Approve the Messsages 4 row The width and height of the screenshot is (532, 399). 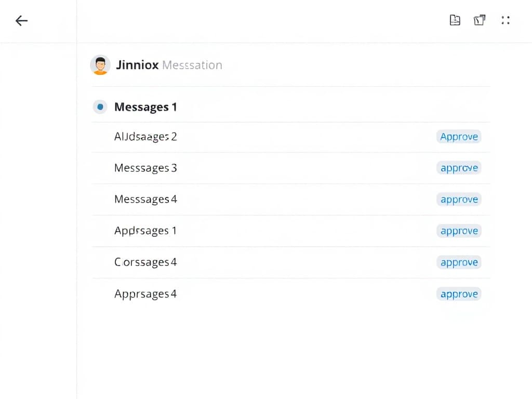pyautogui.click(x=459, y=199)
